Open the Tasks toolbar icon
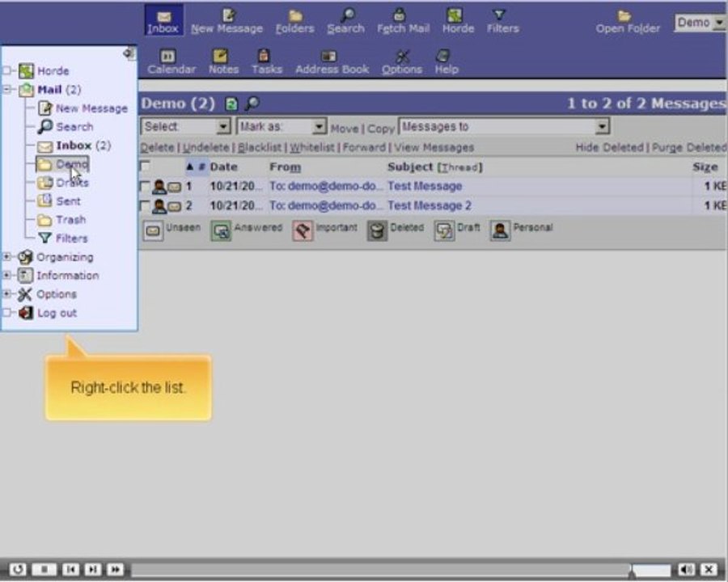This screenshot has width=728, height=582. coord(266,62)
